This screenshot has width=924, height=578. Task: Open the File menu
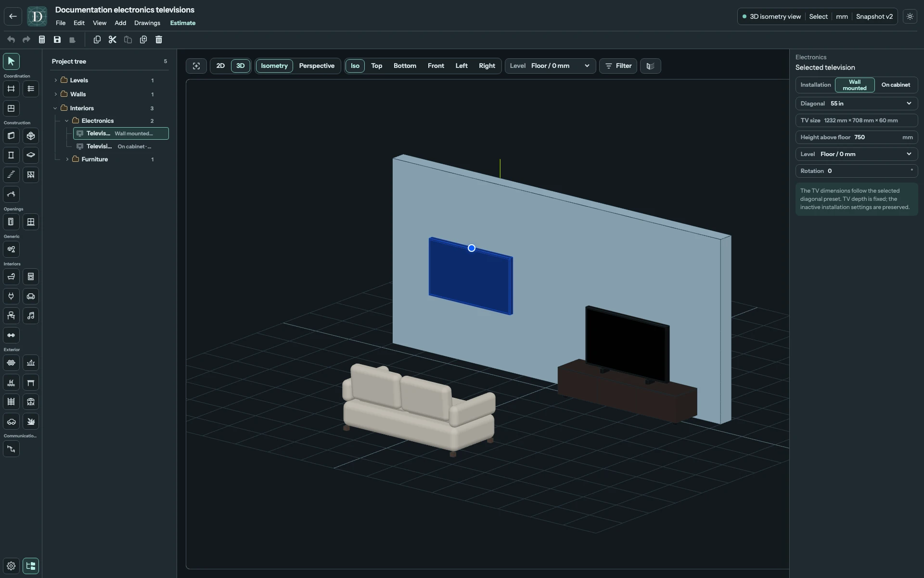click(x=61, y=23)
